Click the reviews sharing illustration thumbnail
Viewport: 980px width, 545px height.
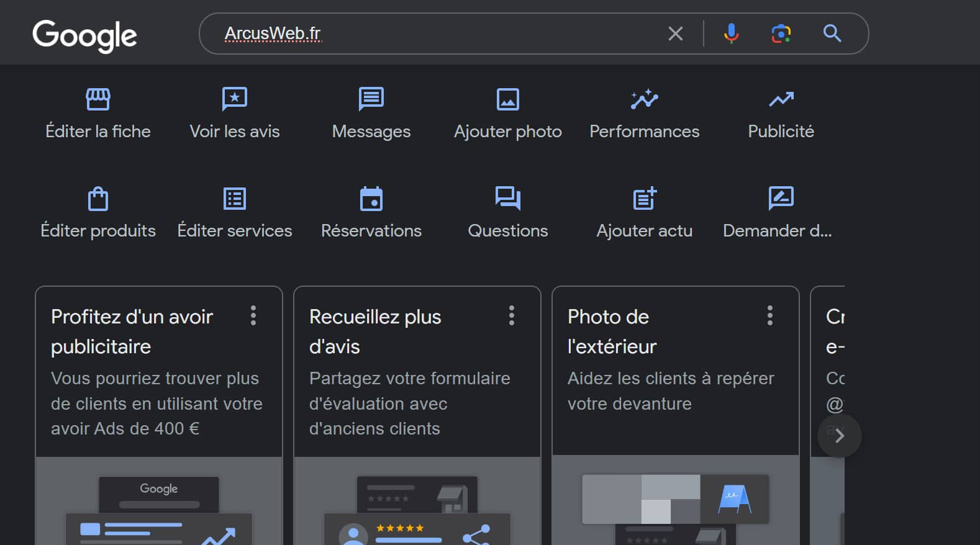point(417,501)
